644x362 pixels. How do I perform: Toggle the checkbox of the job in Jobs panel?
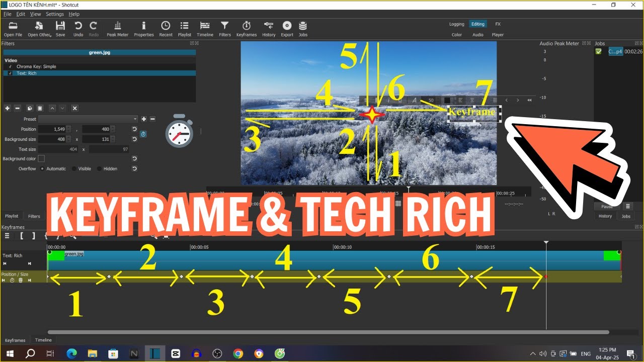point(598,51)
